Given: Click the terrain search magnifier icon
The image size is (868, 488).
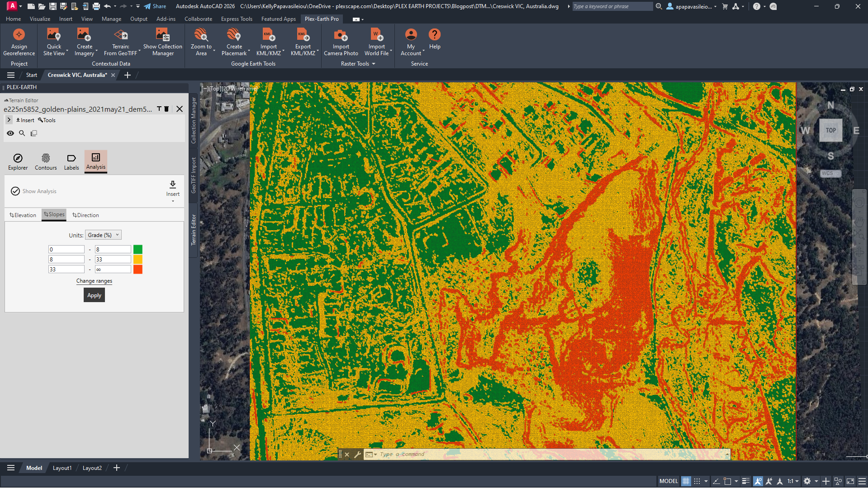Looking at the screenshot, I should [x=22, y=133].
